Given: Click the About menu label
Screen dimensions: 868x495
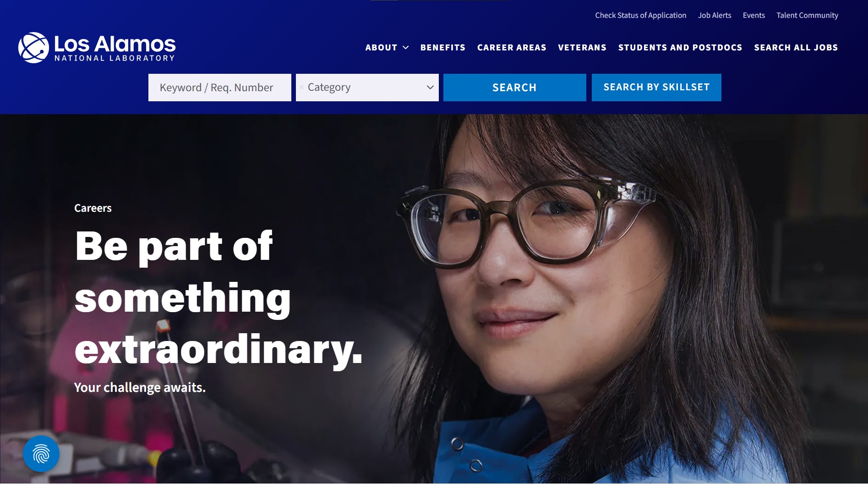Looking at the screenshot, I should click(381, 48).
